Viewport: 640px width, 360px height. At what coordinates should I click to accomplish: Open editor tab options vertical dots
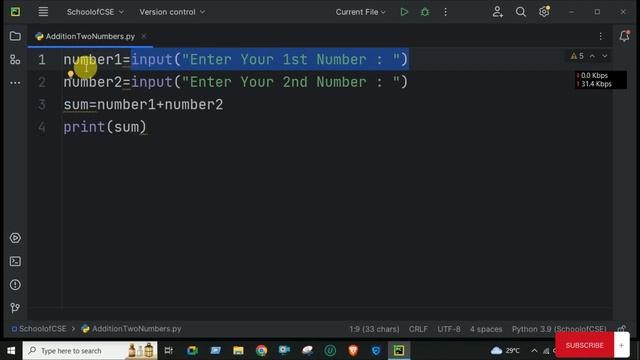pyautogui.click(x=600, y=36)
